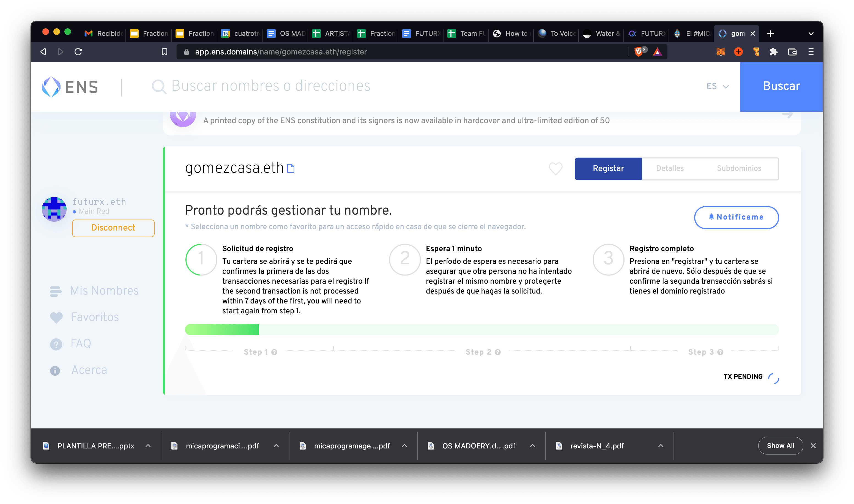The width and height of the screenshot is (854, 504).
Task: Open a new browser tab
Action: pos(770,33)
